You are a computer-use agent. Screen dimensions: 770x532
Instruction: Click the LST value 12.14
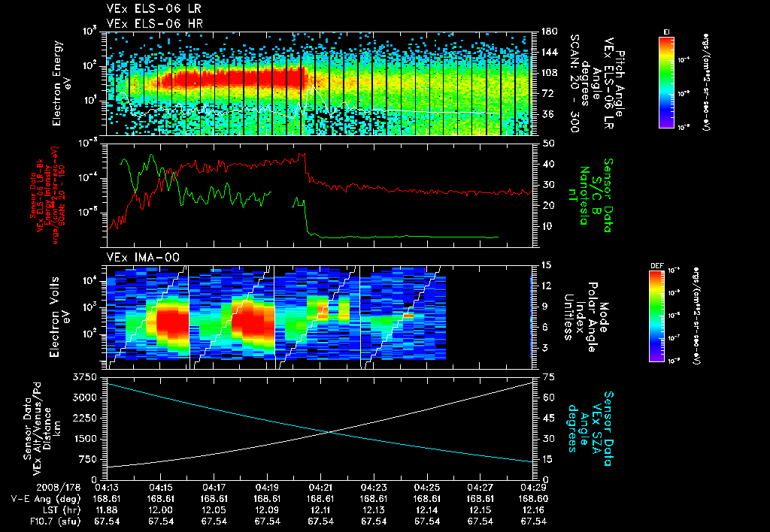[x=427, y=510]
